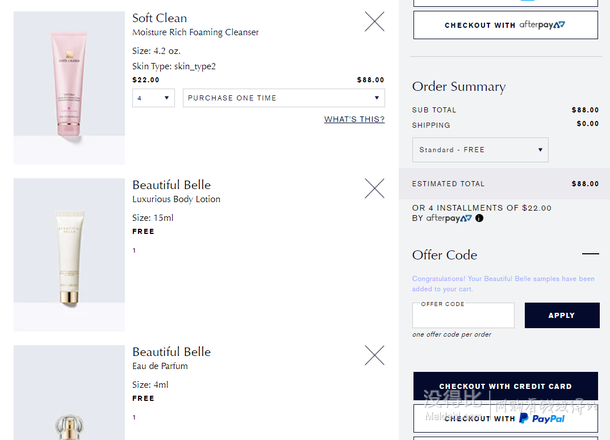The height and width of the screenshot is (440, 610).
Task: Remove Beautiful Belle Body Lotion with X icon
Action: [x=374, y=188]
